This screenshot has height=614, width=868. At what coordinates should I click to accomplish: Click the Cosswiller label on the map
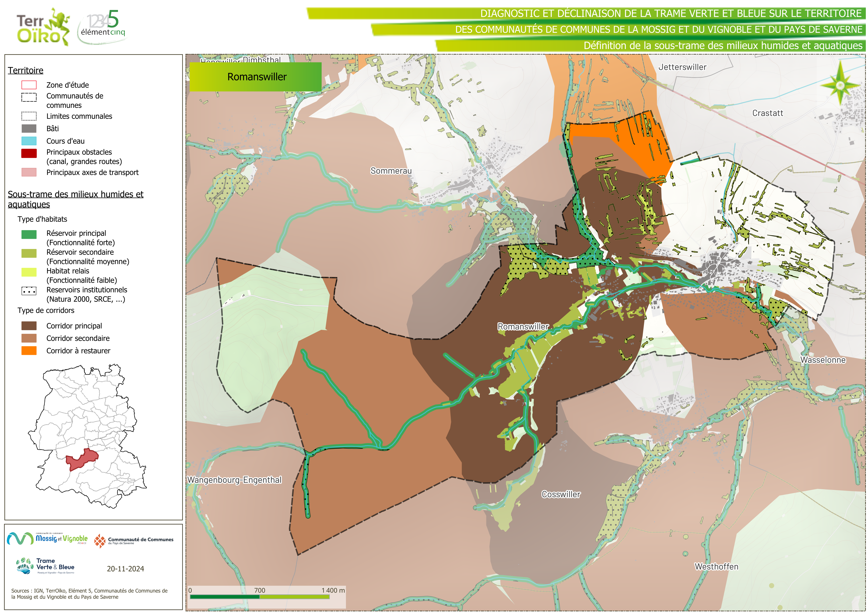[561, 494]
